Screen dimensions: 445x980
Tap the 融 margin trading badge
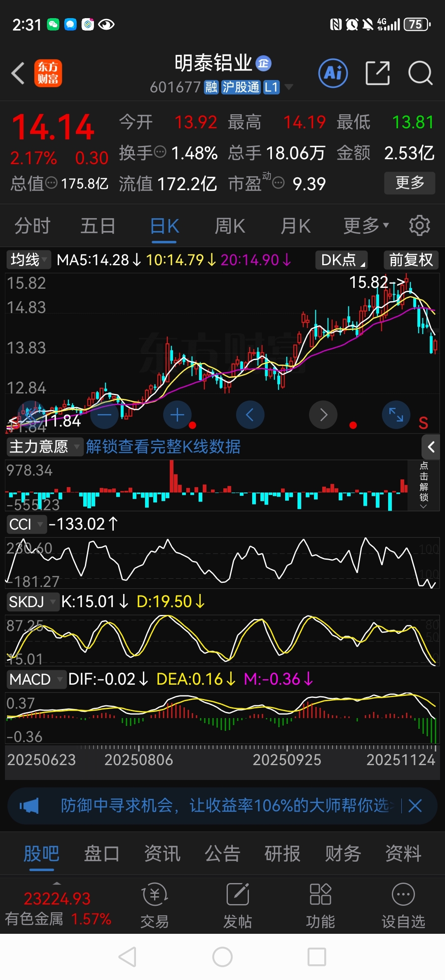(x=211, y=87)
